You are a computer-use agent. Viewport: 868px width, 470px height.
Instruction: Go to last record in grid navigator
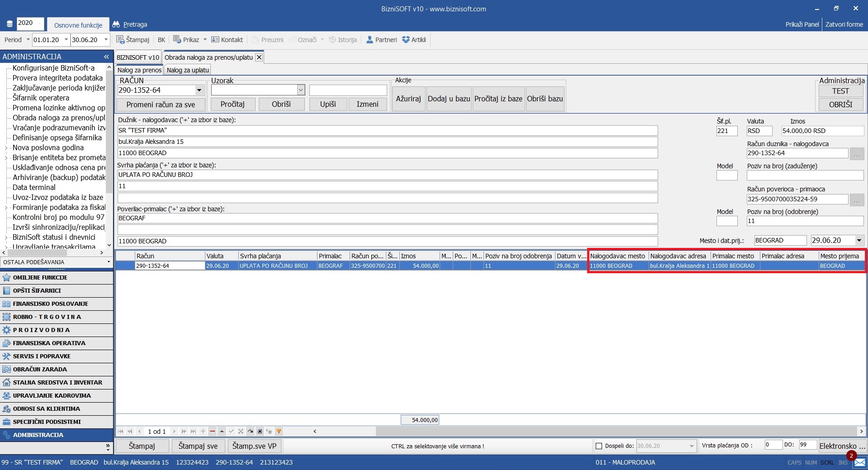[x=194, y=432]
